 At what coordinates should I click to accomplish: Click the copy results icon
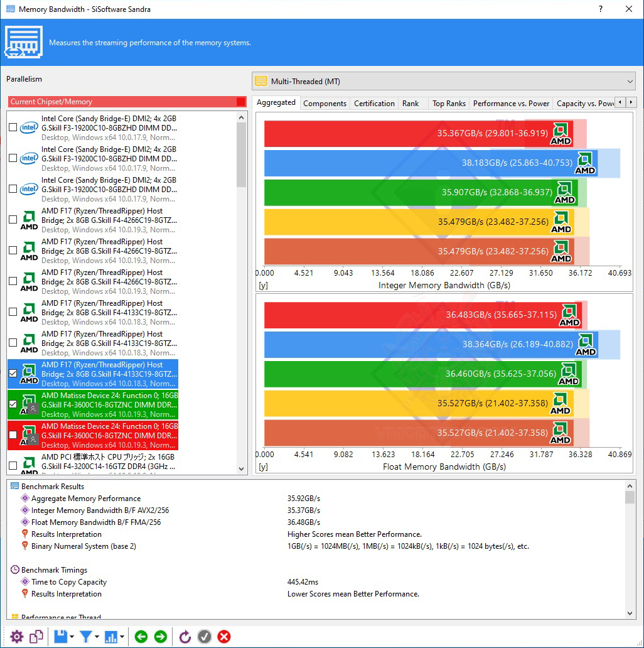tap(36, 637)
